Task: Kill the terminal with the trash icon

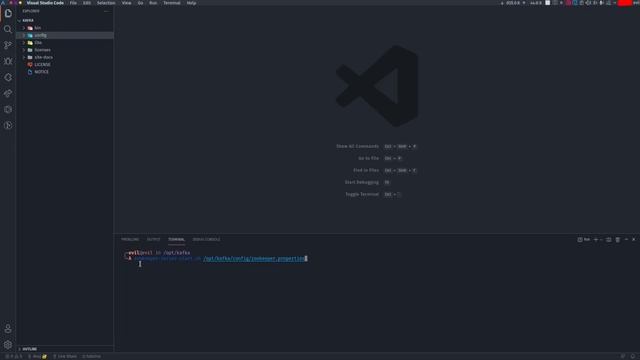Action: pos(618,240)
